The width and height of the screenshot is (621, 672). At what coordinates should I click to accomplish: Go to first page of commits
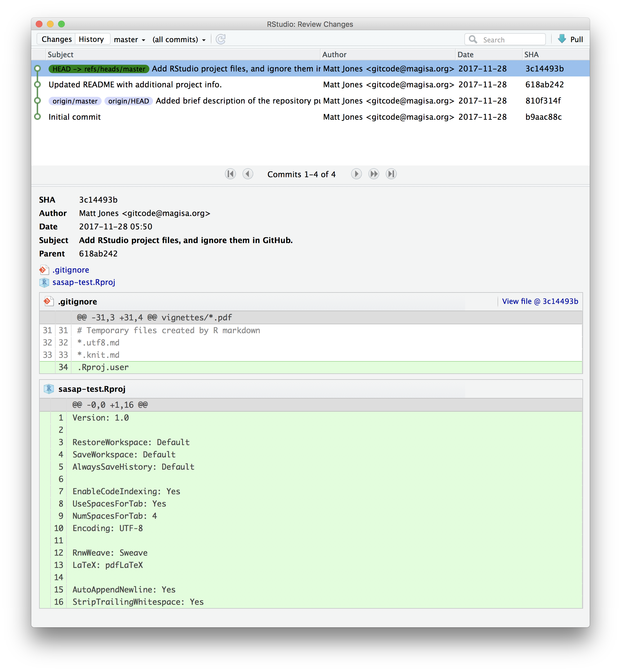[x=231, y=174]
